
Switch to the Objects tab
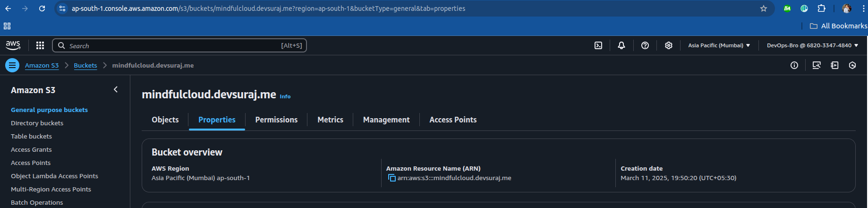(165, 120)
